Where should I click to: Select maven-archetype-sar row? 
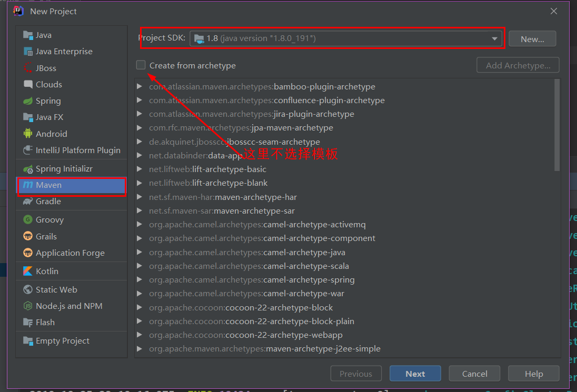pyautogui.click(x=344, y=210)
